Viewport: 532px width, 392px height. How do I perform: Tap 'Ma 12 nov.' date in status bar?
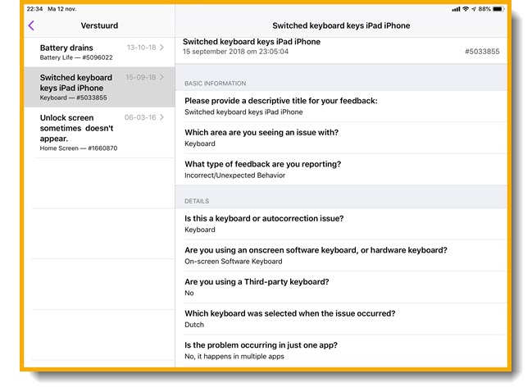(62, 9)
